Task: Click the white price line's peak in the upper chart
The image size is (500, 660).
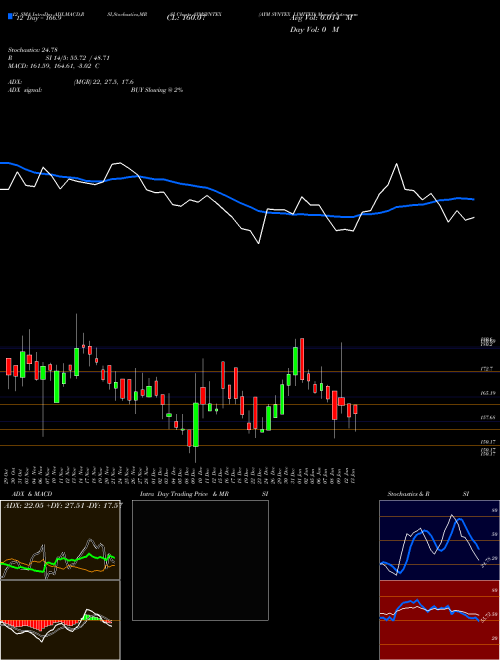Action: click(x=396, y=164)
